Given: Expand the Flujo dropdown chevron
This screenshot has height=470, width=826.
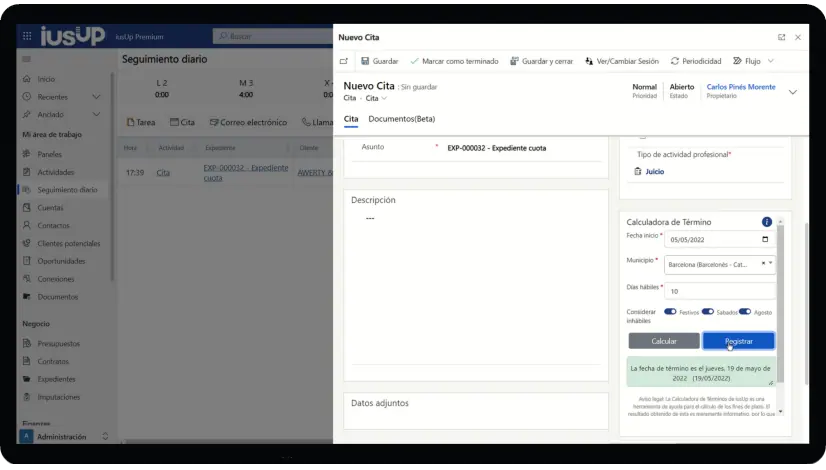Looking at the screenshot, I should (770, 61).
